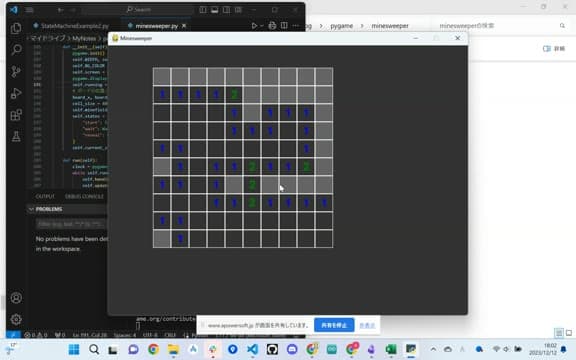Open the Manage gear menu in VS Code
Viewport: 576px width, 360px height.
pyautogui.click(x=16, y=319)
